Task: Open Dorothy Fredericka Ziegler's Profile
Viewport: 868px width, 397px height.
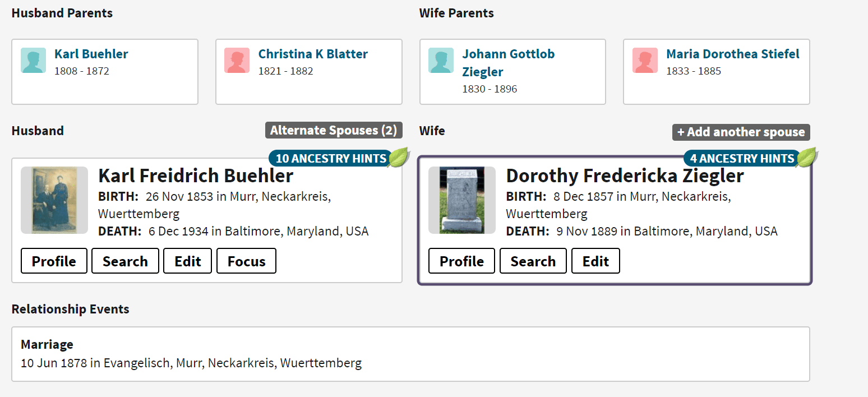Action: (461, 260)
